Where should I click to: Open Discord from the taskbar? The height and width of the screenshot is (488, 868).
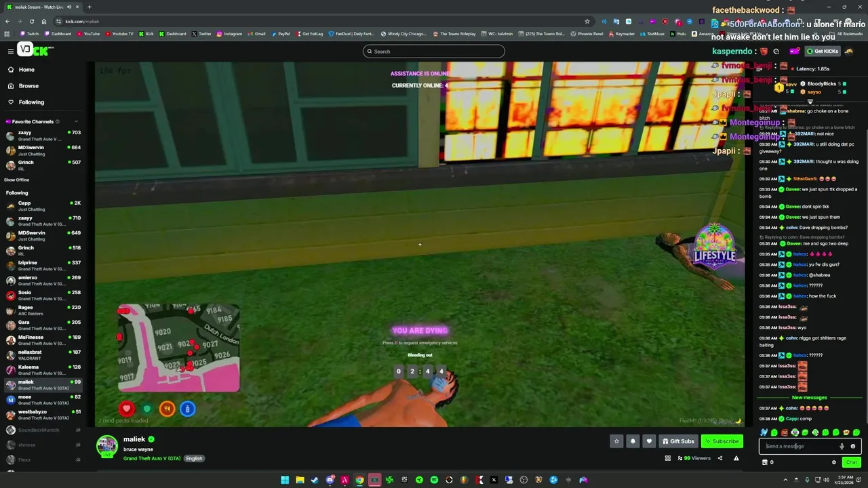pos(330,480)
